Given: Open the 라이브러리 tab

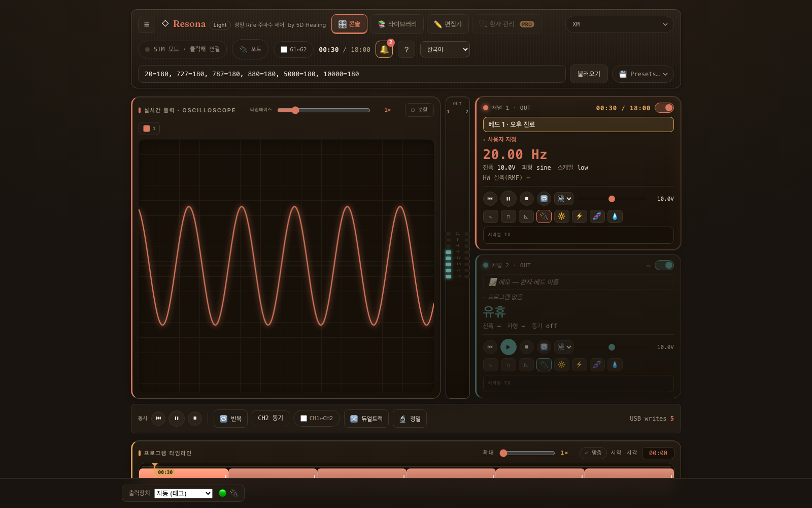Looking at the screenshot, I should [x=397, y=24].
